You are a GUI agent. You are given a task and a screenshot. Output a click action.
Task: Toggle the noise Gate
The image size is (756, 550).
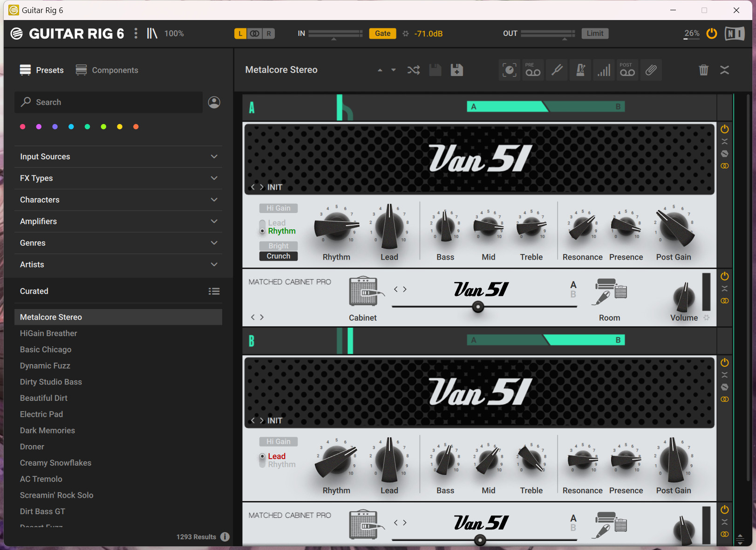pyautogui.click(x=382, y=34)
